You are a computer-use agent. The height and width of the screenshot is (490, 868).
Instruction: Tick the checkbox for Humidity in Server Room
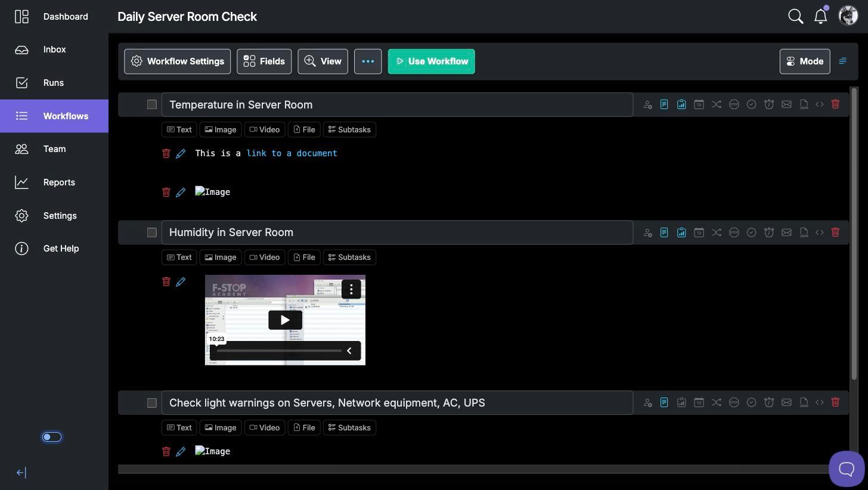click(152, 232)
